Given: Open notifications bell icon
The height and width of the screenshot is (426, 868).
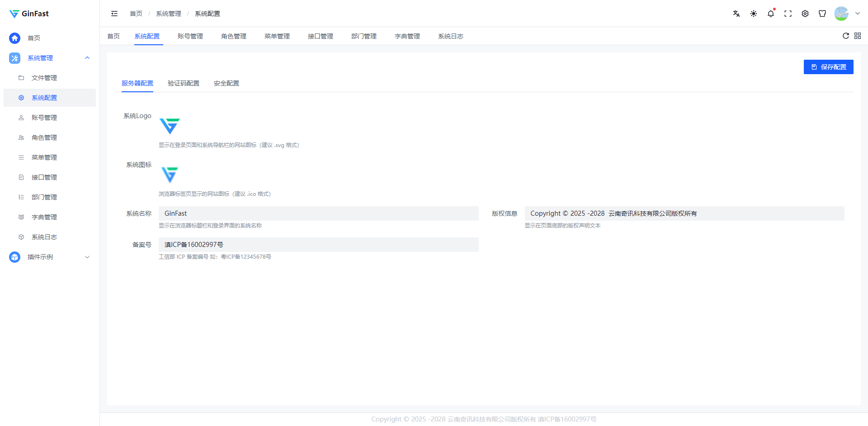Looking at the screenshot, I should click(x=771, y=14).
